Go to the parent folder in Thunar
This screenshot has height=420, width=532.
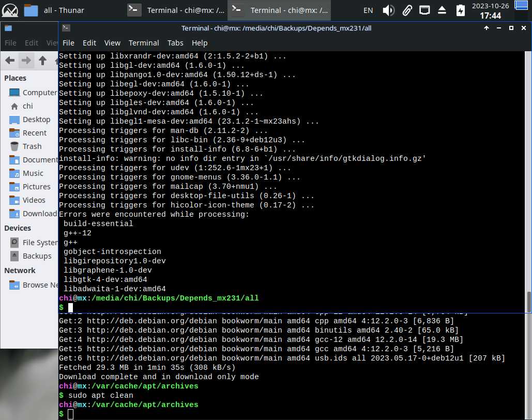(x=42, y=61)
